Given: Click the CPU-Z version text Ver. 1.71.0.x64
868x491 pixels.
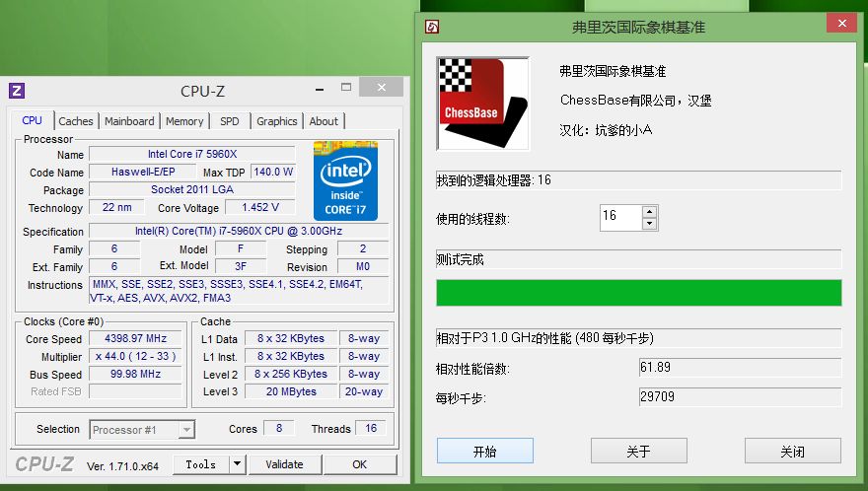Looking at the screenshot, I should pos(123,466).
